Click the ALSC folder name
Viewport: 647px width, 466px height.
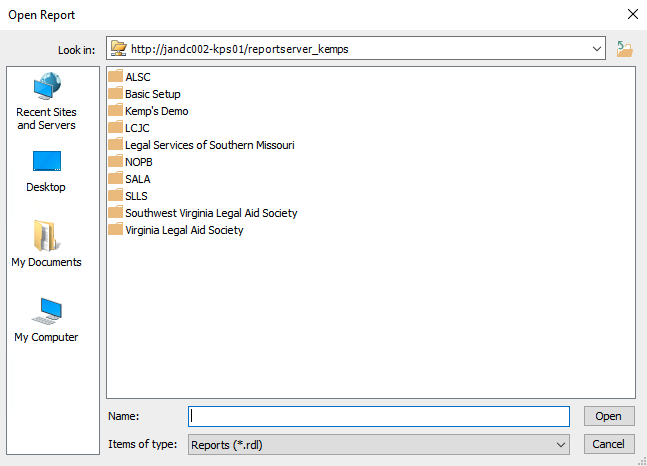click(x=138, y=77)
